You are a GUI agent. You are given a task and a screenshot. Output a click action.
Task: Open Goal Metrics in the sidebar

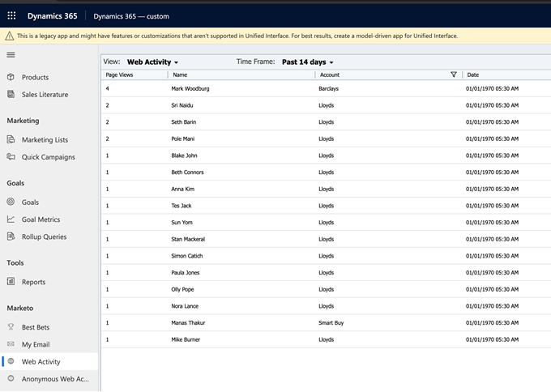[41, 219]
